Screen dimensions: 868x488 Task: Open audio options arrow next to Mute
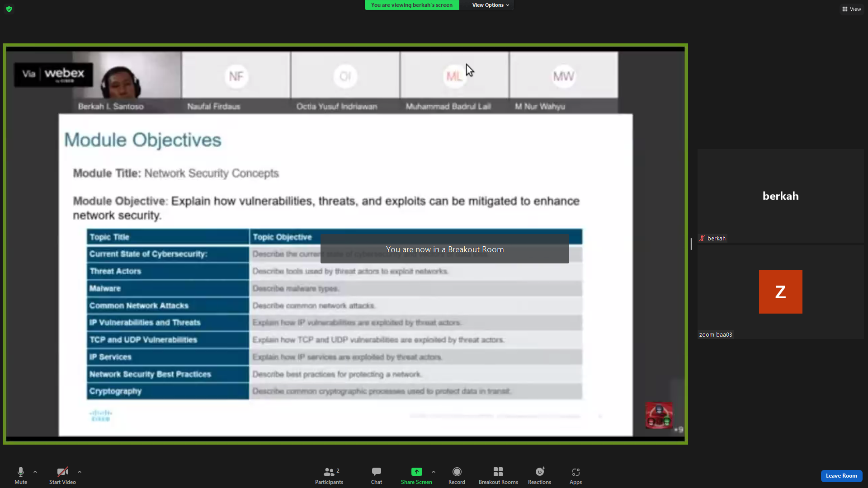35,472
